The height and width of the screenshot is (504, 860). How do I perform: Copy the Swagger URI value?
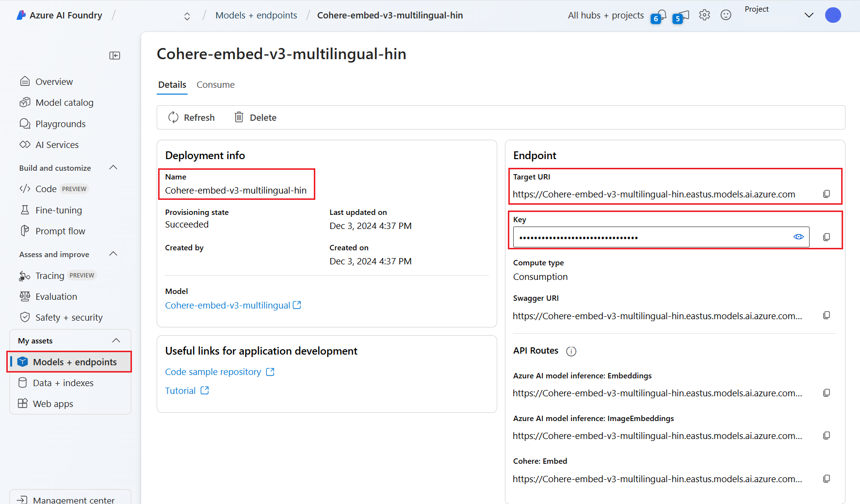tap(827, 315)
